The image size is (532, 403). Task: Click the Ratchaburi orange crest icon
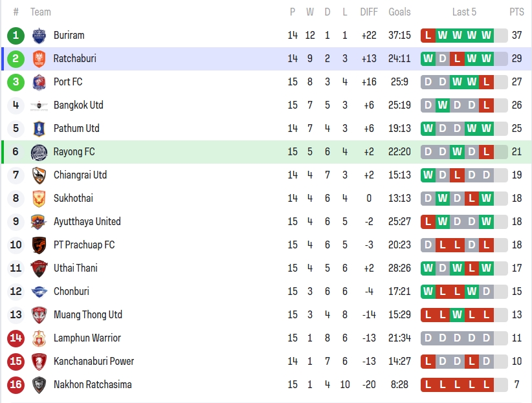39,59
